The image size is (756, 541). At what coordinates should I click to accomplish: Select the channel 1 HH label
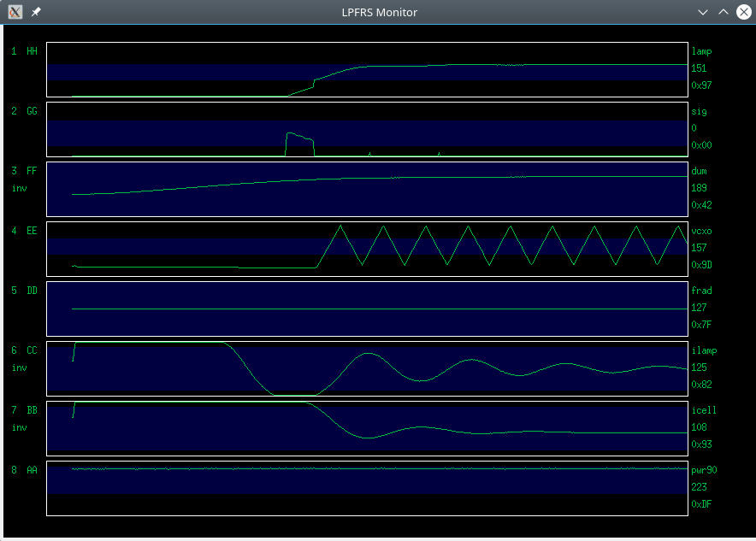(24, 51)
